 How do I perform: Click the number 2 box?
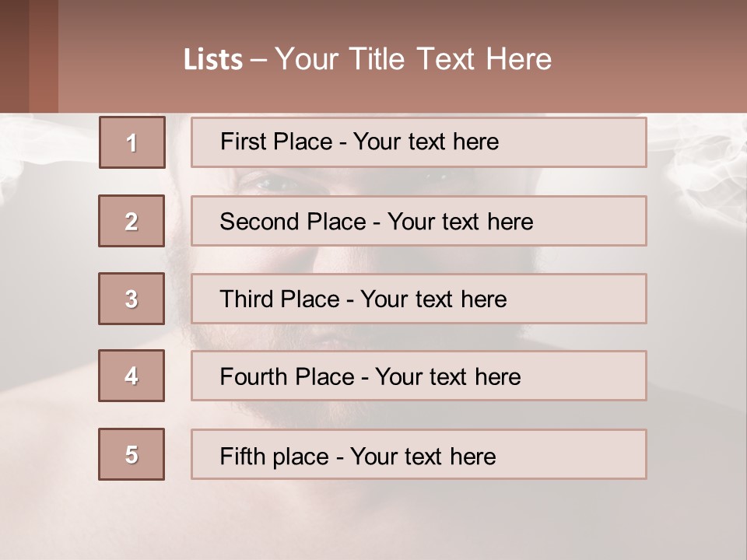(x=132, y=221)
